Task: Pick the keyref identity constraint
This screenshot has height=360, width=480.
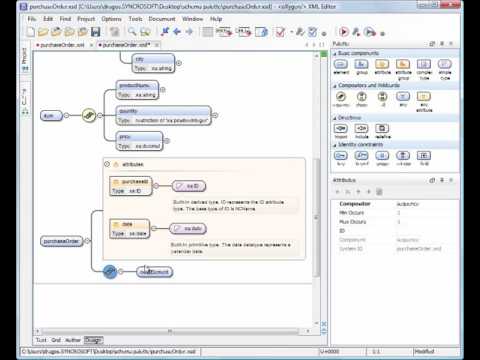Action: click(x=361, y=158)
